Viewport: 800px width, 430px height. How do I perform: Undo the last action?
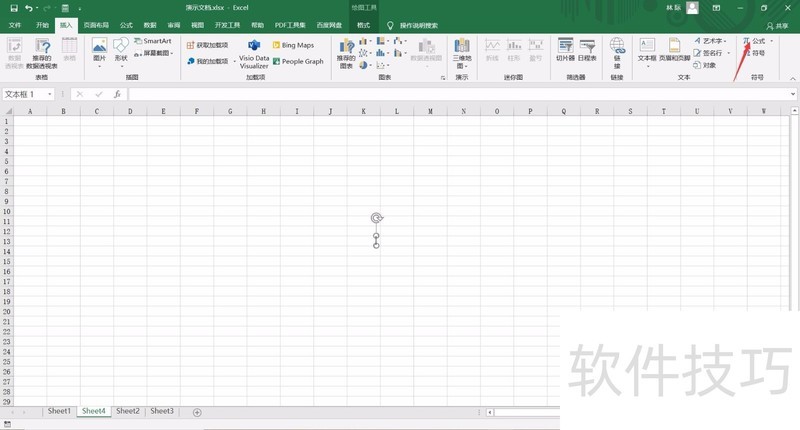29,8
